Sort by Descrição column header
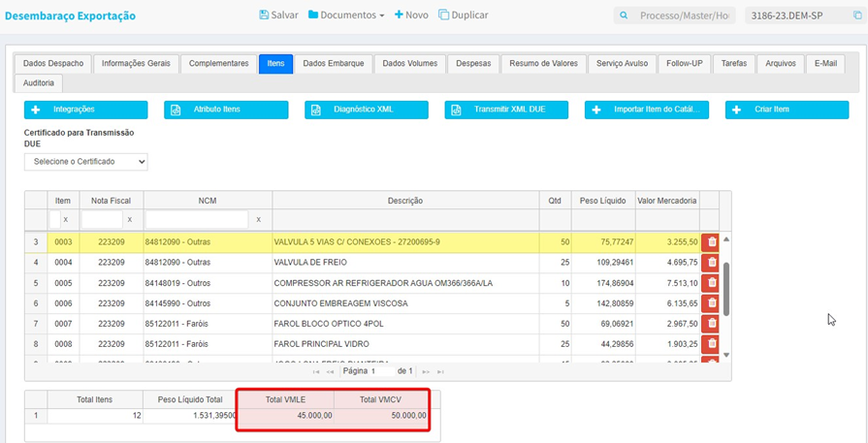868x443 pixels. click(405, 201)
